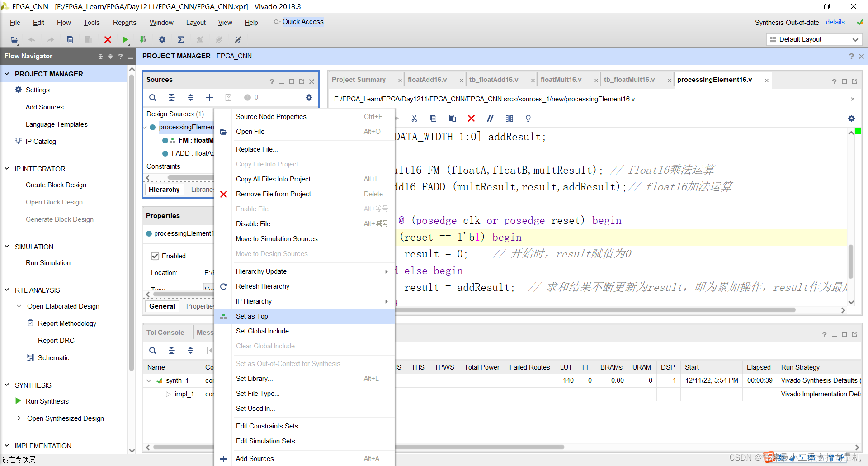Cut selection with editor scissors icon
The width and height of the screenshot is (868, 466).
[414, 119]
